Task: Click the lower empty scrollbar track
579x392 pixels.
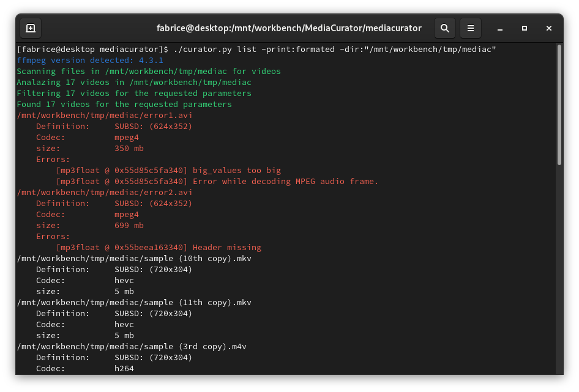Action: tap(559, 275)
